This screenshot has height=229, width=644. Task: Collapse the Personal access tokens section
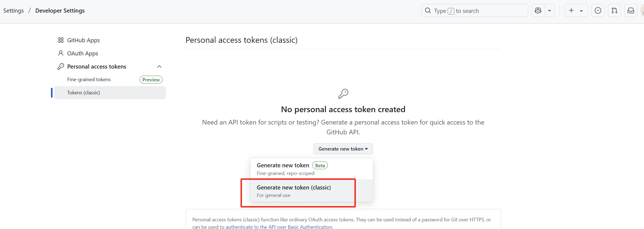[x=159, y=67]
